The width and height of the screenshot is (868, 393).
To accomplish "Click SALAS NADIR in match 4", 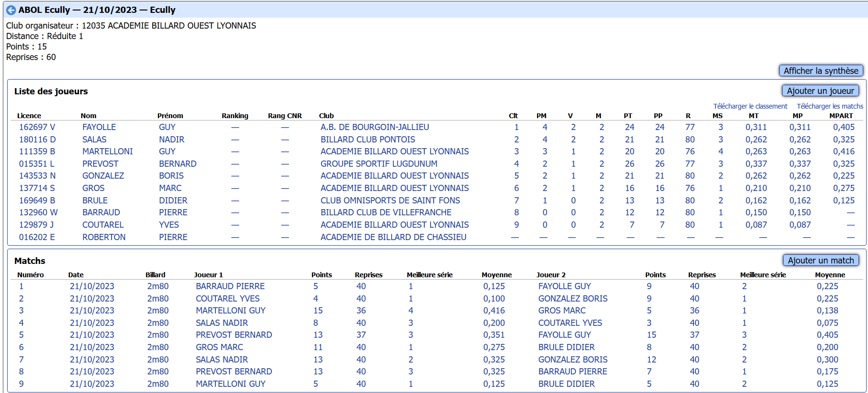I will [222, 323].
